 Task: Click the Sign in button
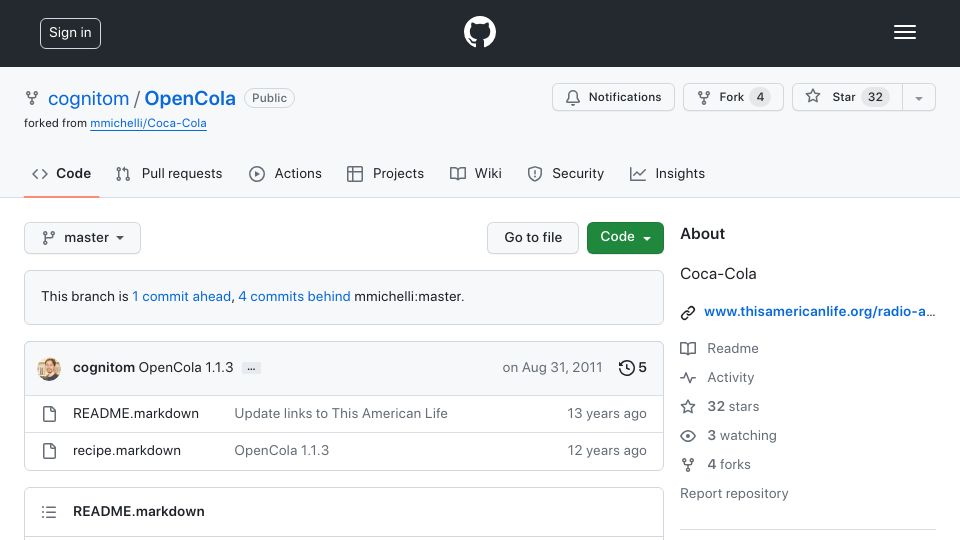coord(70,33)
